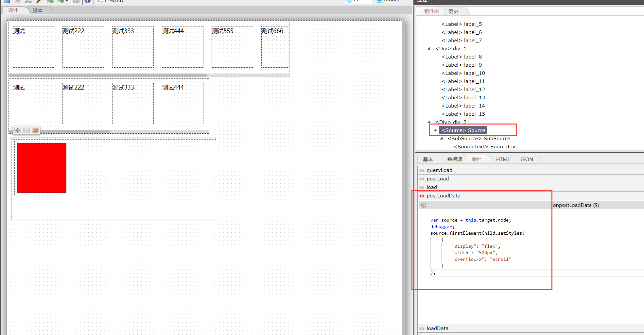Click the red delete component icon

[35, 130]
